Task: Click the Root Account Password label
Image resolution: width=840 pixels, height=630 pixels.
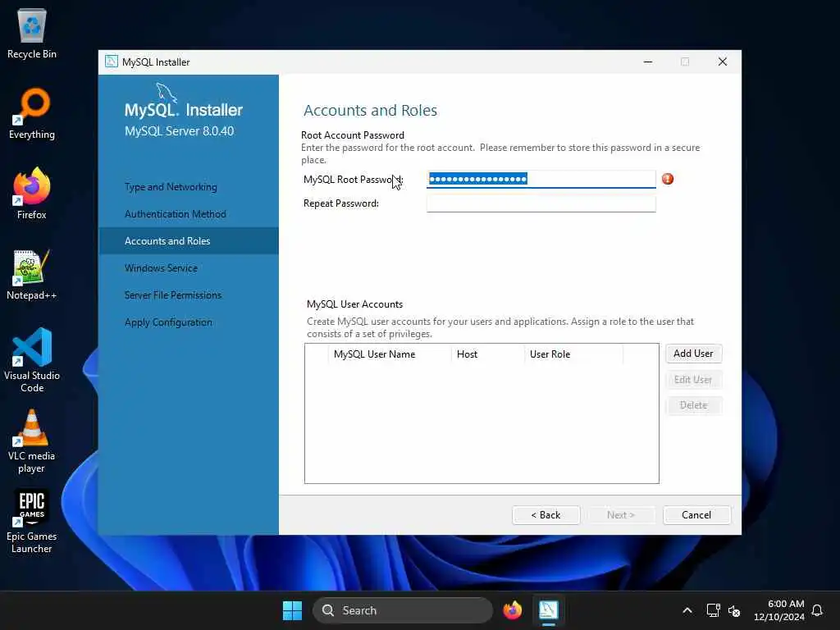Action: click(353, 135)
